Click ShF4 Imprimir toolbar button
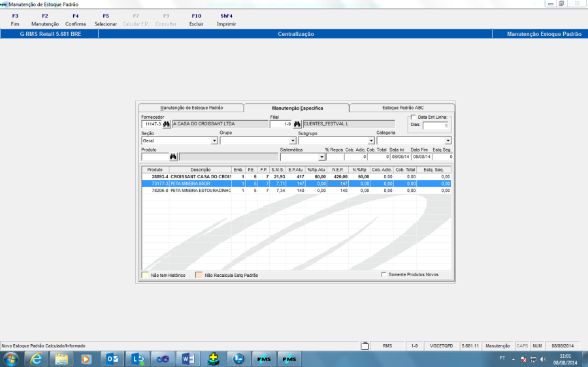Screen dimensions: 588x367 click(227, 20)
